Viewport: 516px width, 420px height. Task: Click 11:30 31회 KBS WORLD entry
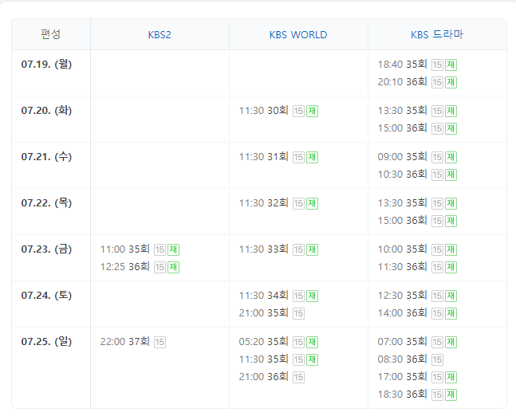tap(264, 156)
